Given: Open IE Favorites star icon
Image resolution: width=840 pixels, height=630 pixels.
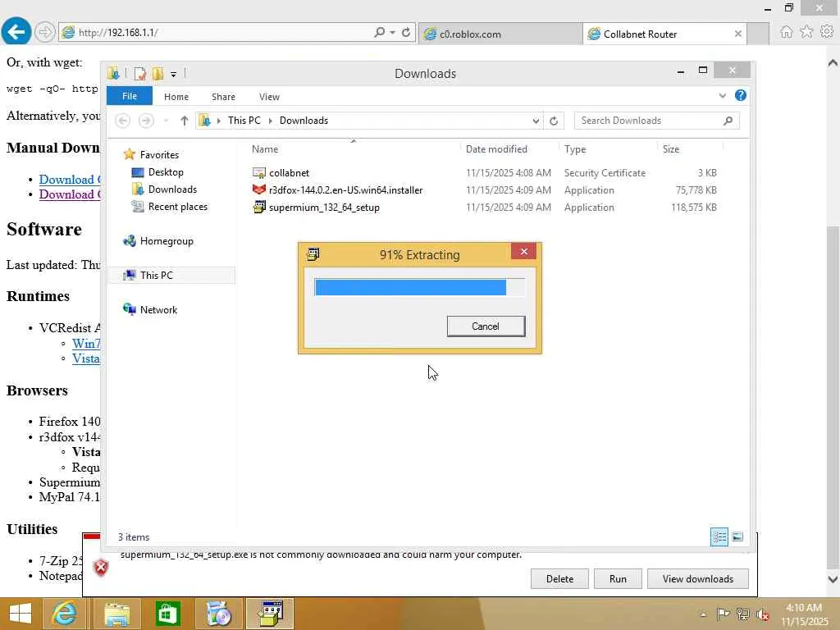Looking at the screenshot, I should 806,32.
